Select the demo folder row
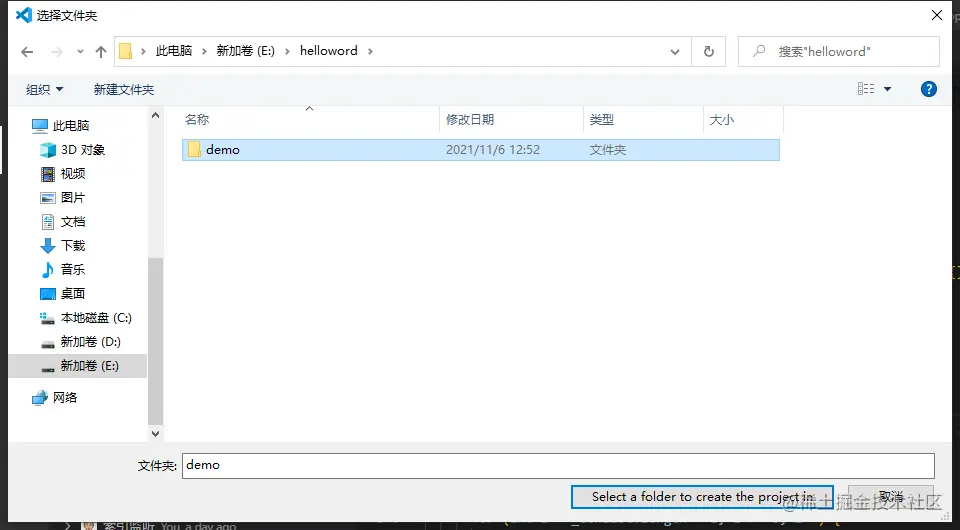Viewport: 960px width, 530px height. tap(481, 150)
